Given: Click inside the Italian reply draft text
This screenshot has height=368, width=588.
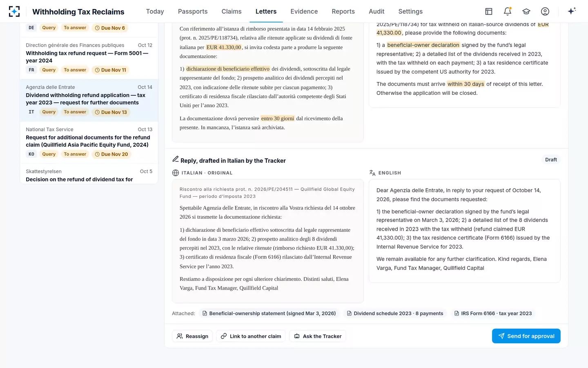Looking at the screenshot, I should tap(267, 241).
